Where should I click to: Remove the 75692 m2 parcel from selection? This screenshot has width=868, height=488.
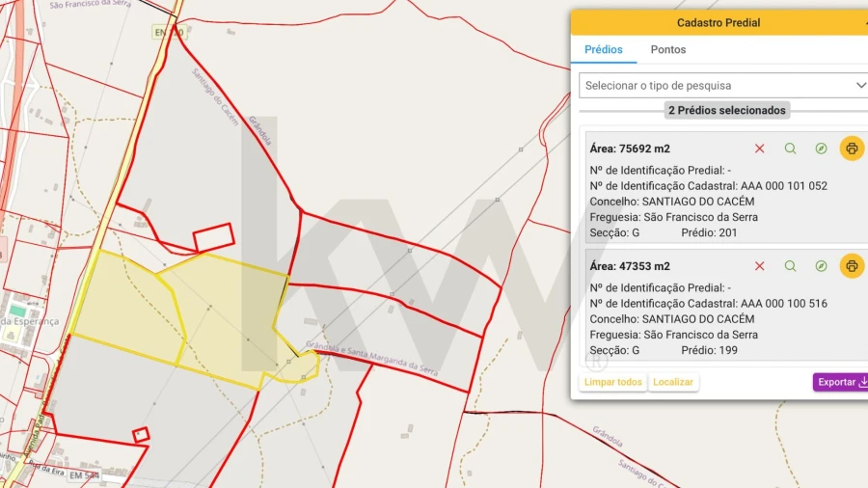pyautogui.click(x=759, y=149)
